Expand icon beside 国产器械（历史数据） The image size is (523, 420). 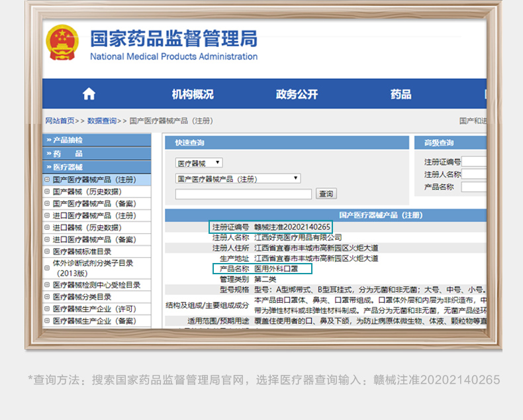click(47, 191)
